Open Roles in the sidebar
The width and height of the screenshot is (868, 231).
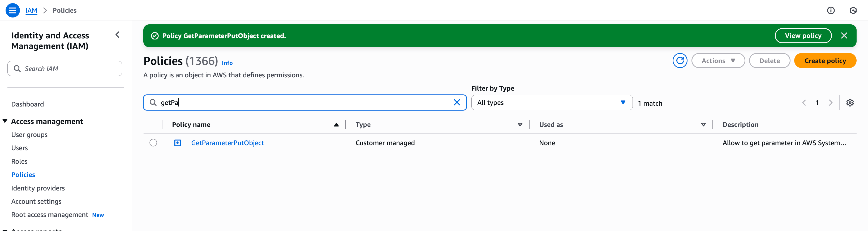19,161
